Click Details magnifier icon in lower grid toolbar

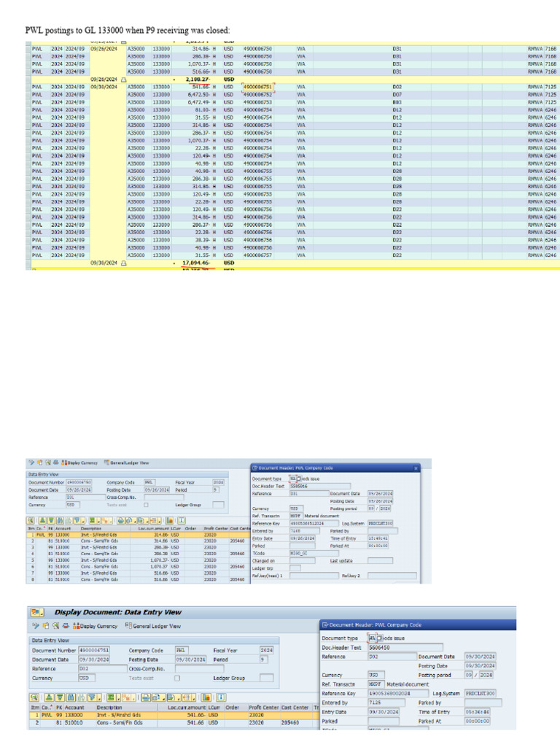(x=35, y=697)
